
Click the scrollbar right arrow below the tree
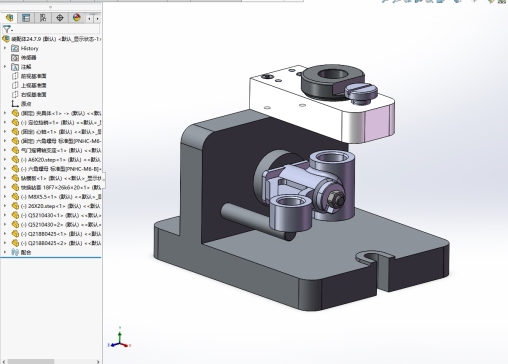coord(98,362)
